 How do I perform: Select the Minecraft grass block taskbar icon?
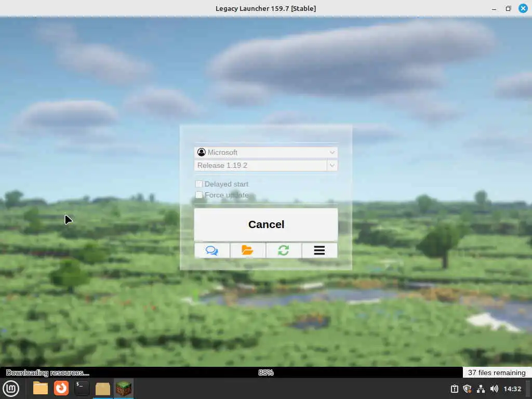click(124, 389)
